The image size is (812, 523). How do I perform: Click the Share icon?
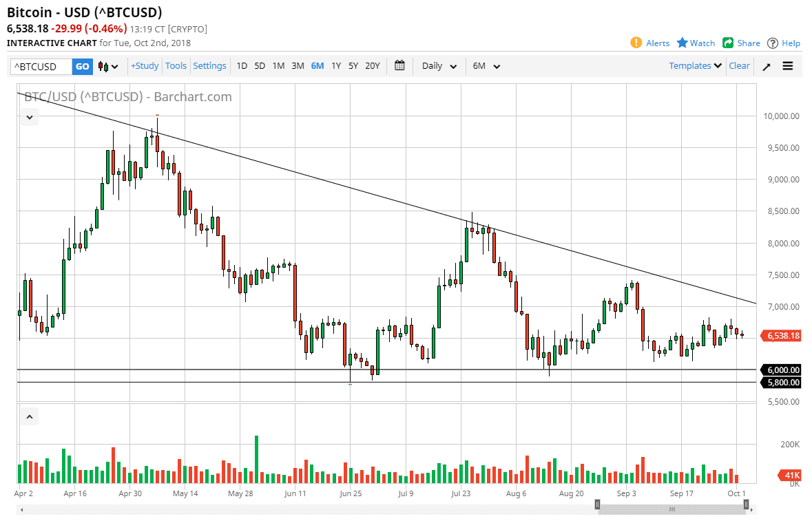(728, 43)
